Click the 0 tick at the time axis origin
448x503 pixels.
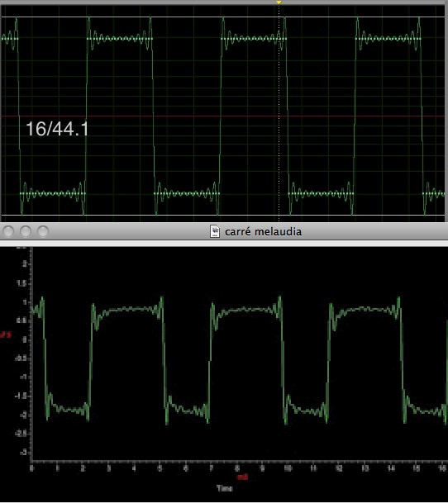[x=31, y=468]
